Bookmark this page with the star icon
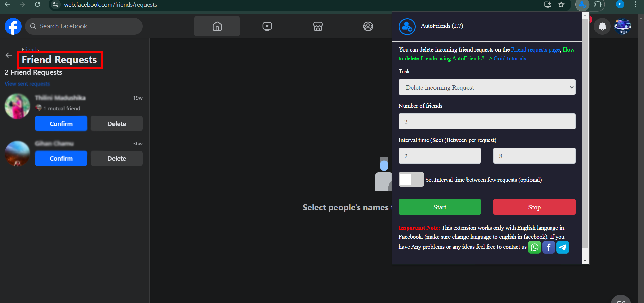644x303 pixels. click(x=561, y=5)
